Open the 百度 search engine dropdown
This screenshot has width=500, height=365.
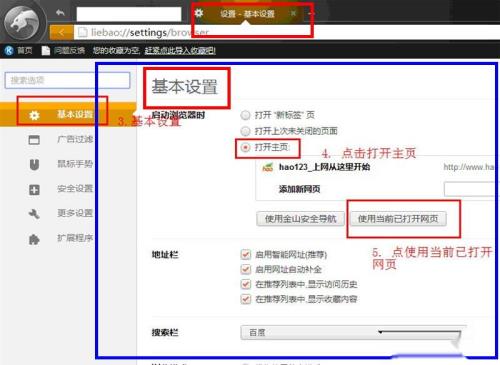[351, 333]
